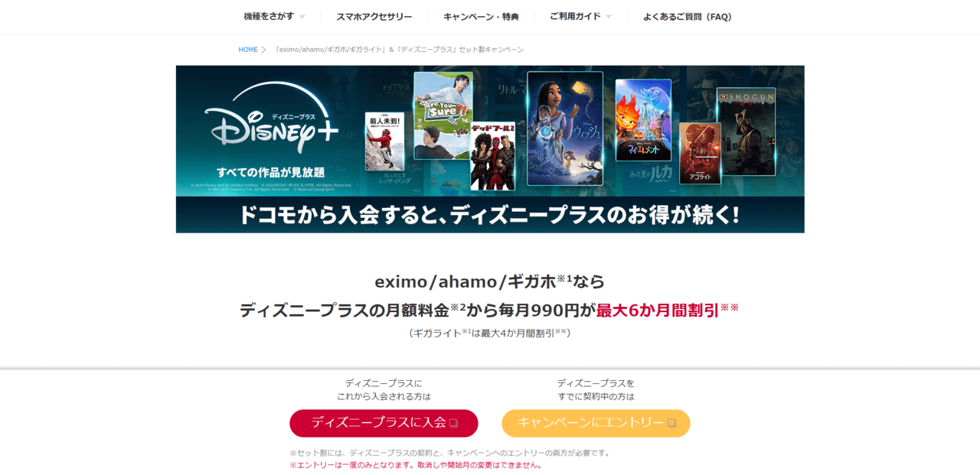Viewport: 980px width, 475px height.
Task: Select スマホアクセサリー in the top navigation
Action: (372, 16)
